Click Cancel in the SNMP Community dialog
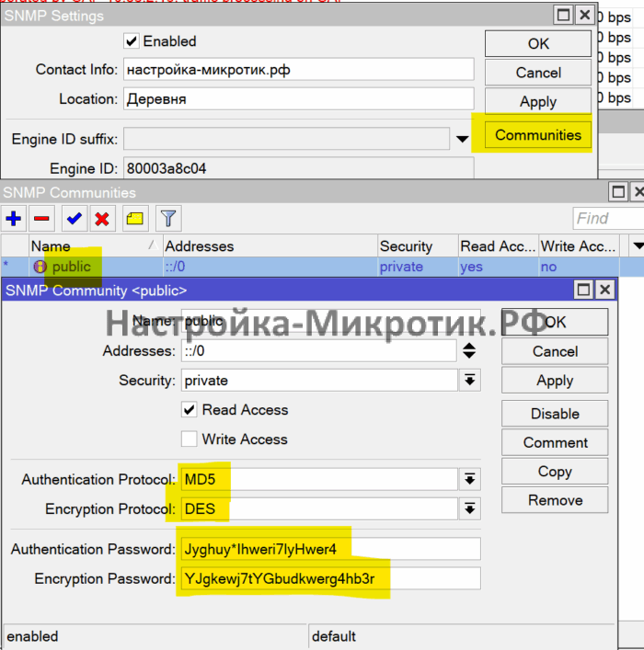The image size is (644, 650). click(x=555, y=351)
